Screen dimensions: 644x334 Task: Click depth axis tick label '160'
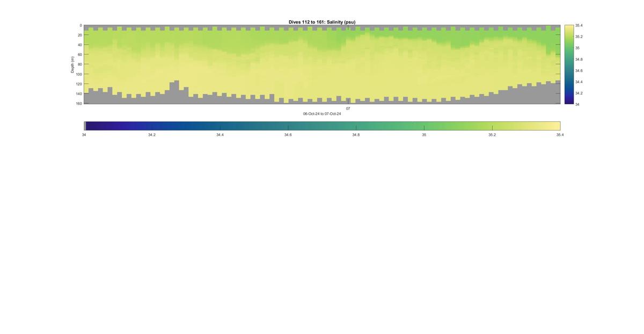click(x=79, y=103)
